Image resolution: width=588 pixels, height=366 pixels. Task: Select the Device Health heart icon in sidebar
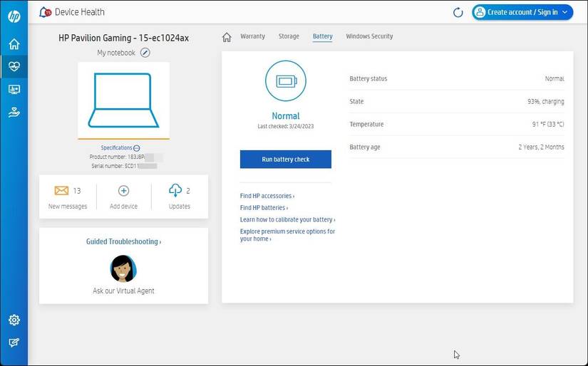tap(14, 67)
